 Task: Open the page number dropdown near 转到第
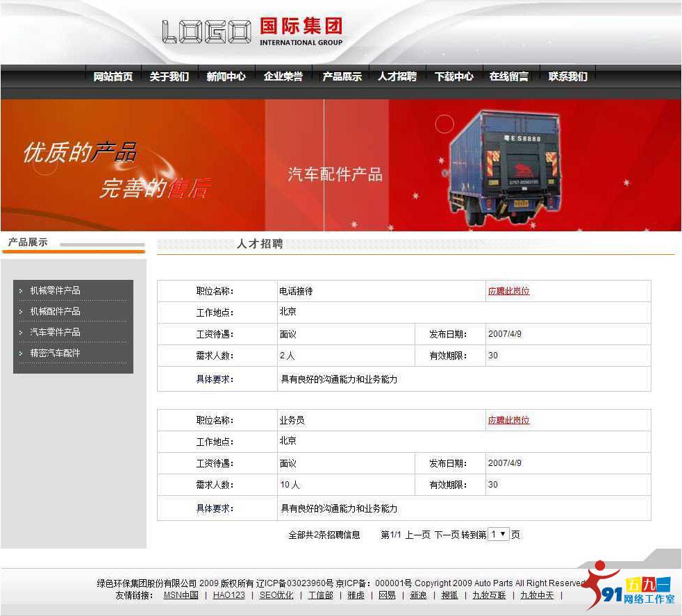[499, 534]
